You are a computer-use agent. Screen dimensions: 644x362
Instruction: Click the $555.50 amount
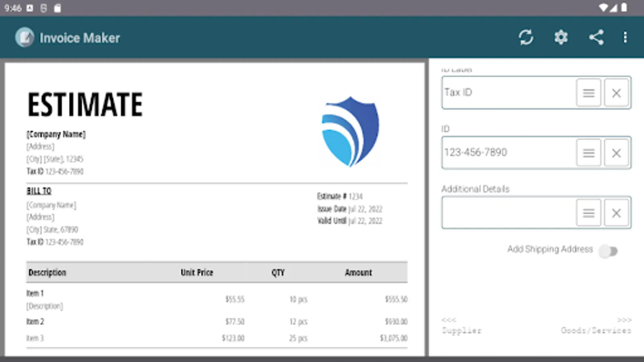pos(396,299)
